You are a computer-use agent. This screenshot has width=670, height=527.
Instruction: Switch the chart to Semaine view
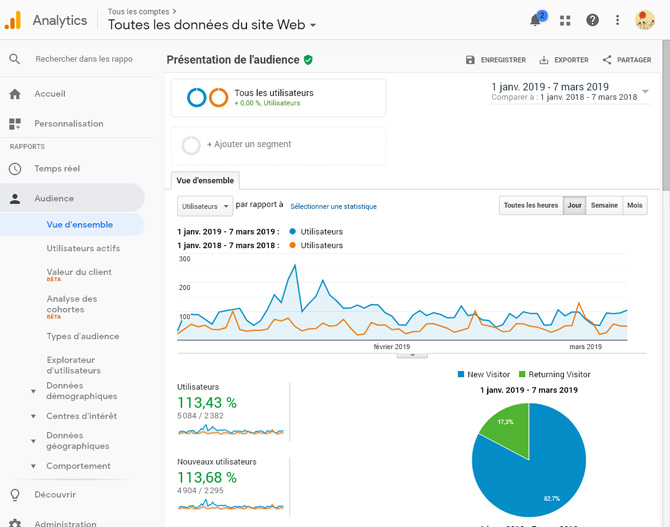(604, 205)
